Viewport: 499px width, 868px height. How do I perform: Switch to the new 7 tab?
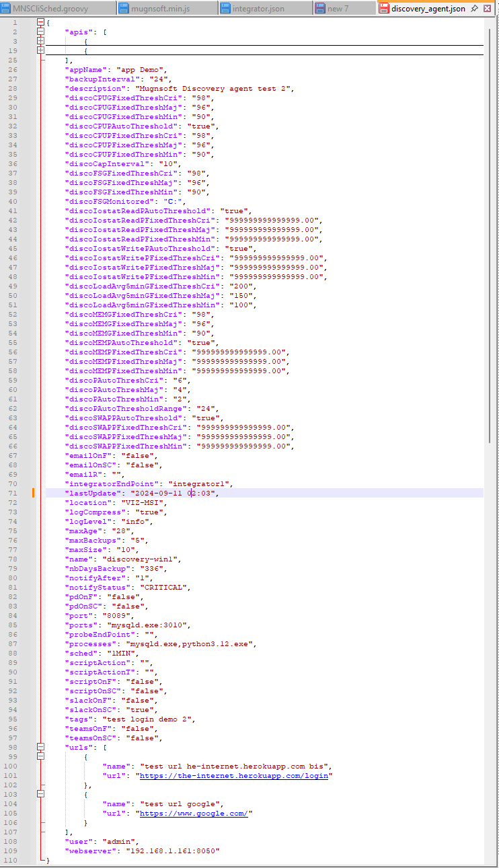[344, 9]
